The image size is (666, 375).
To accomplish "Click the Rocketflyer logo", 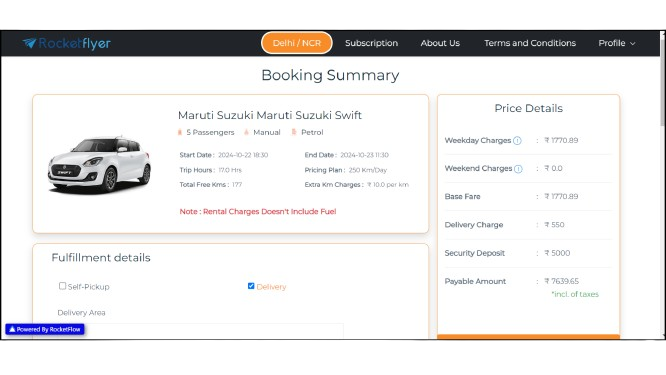I will 67,43.
